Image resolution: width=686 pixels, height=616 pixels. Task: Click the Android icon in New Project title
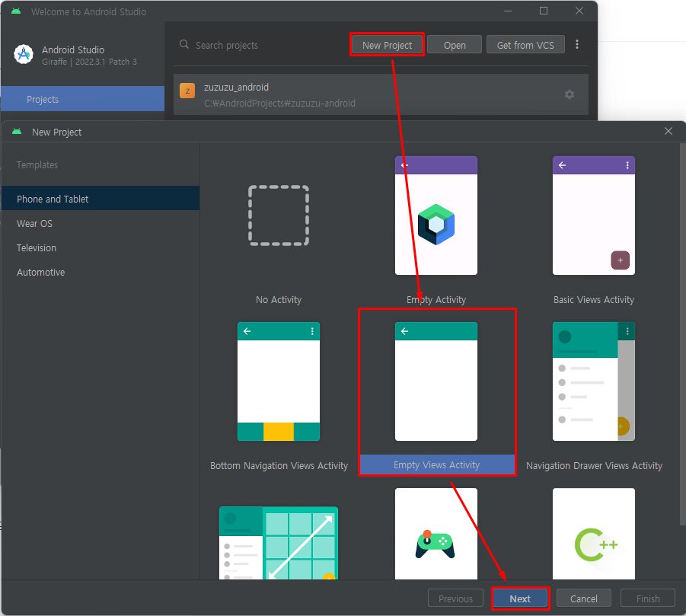(x=17, y=131)
